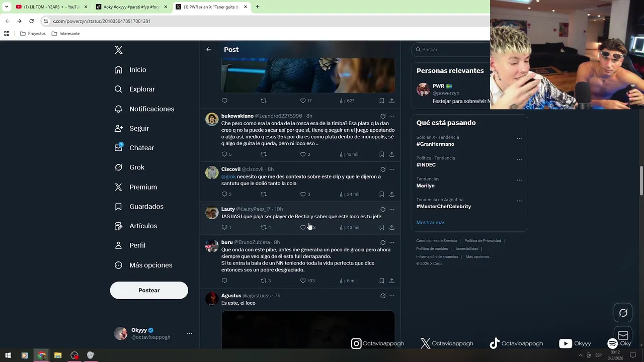Open floating messages button
Image resolution: width=644 pixels, height=362 pixels.
click(623, 335)
